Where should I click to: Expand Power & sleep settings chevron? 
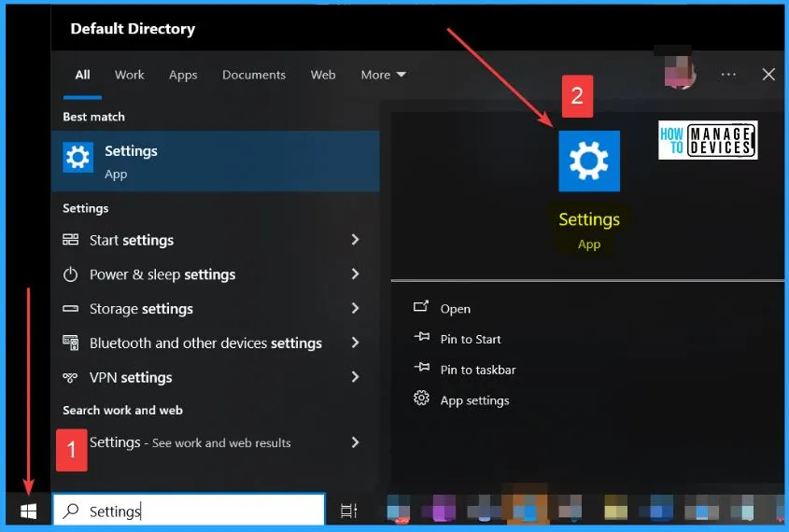(355, 273)
